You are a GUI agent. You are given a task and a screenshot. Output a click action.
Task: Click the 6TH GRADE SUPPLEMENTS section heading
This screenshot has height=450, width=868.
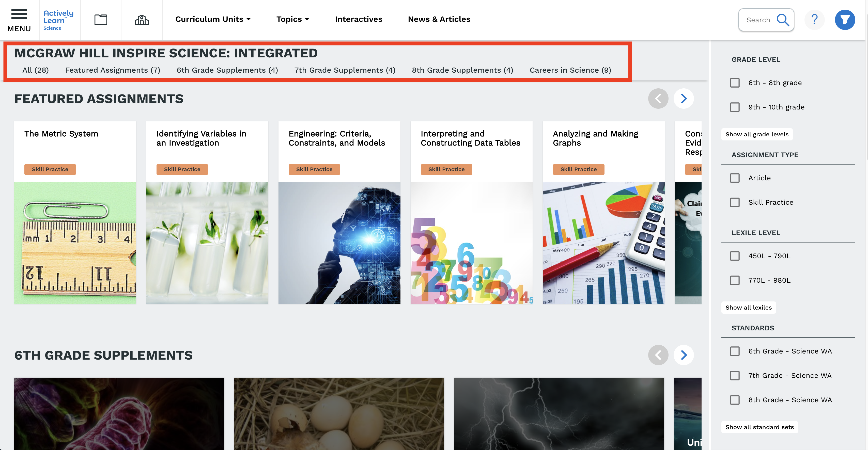click(103, 355)
